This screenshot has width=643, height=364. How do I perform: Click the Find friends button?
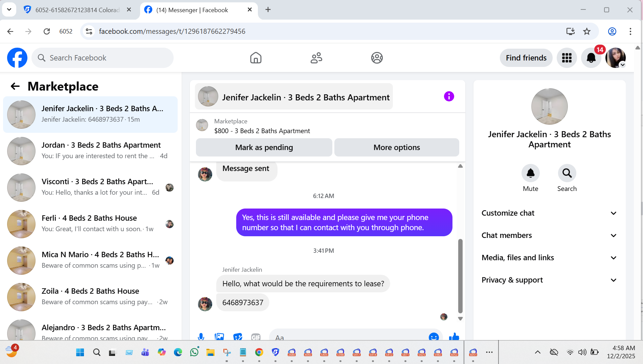[x=526, y=58]
